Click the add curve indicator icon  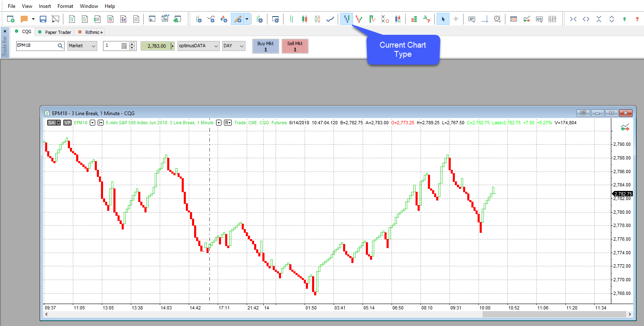[x=211, y=19]
